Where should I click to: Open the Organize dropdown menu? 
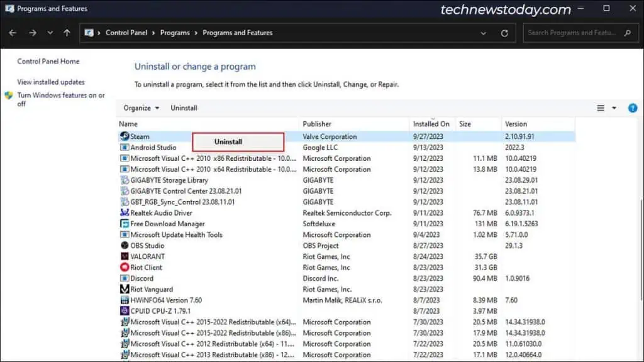[141, 107]
